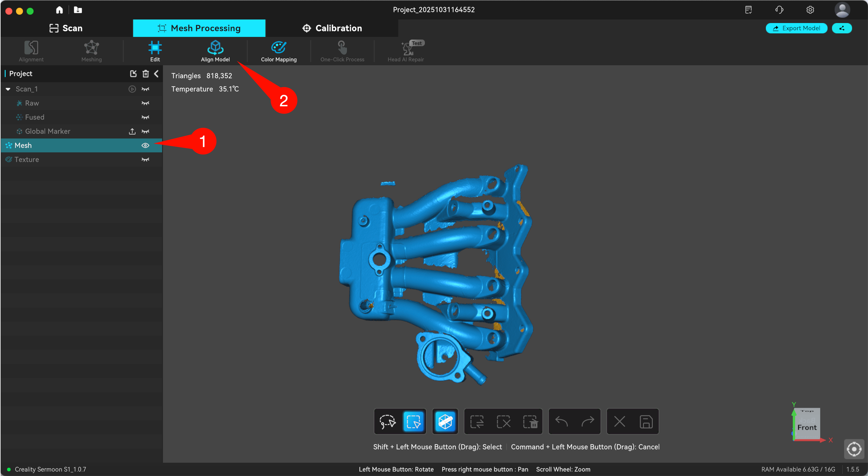Select the Color Mapping tool
868x476 pixels.
[x=278, y=50]
